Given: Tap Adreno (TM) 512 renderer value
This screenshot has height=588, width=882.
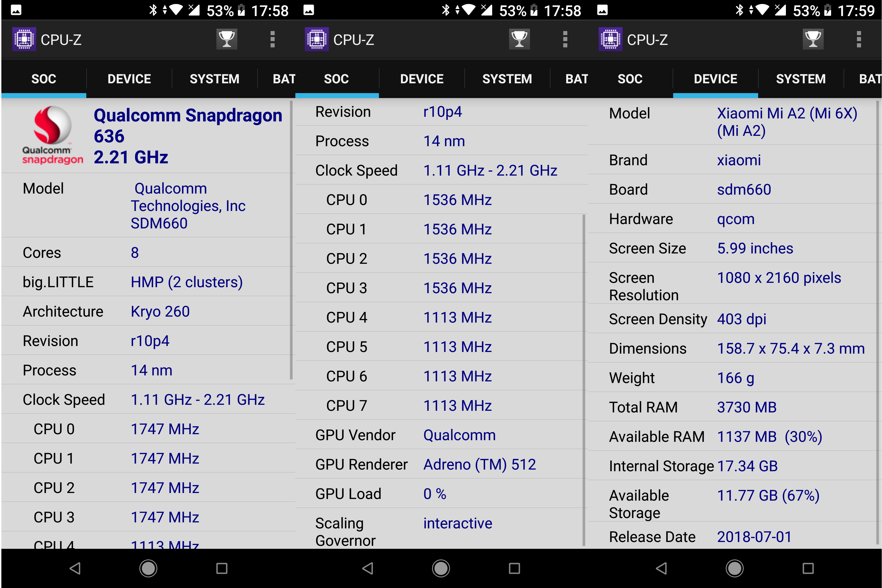Looking at the screenshot, I should tap(480, 465).
